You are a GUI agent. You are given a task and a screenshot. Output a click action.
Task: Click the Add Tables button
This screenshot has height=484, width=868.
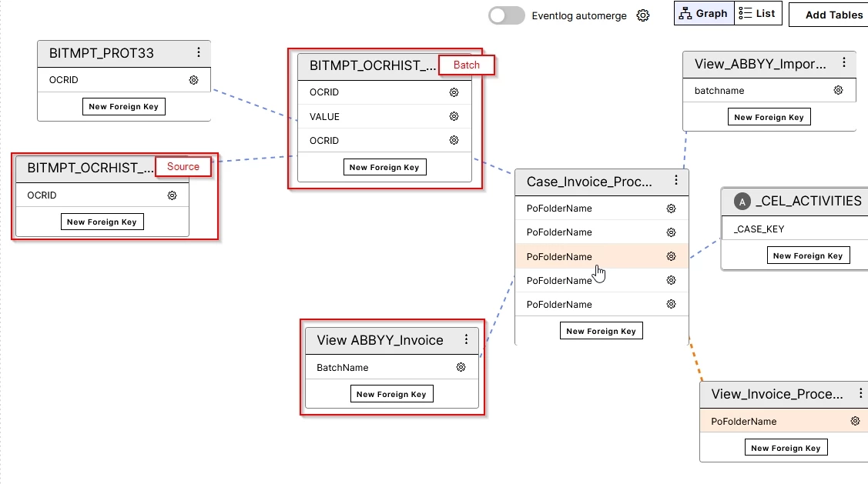pyautogui.click(x=829, y=15)
